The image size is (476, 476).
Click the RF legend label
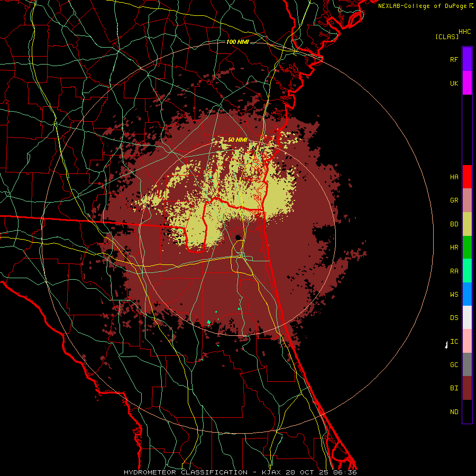tap(454, 59)
